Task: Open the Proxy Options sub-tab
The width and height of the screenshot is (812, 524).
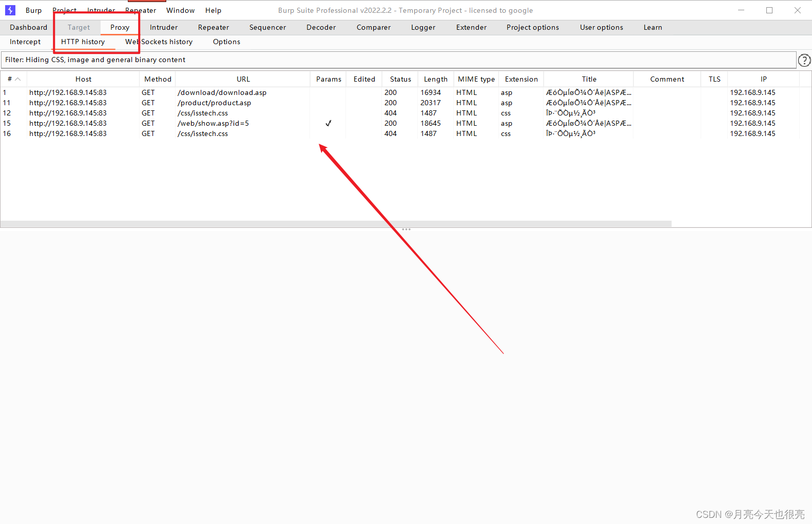Action: point(226,42)
